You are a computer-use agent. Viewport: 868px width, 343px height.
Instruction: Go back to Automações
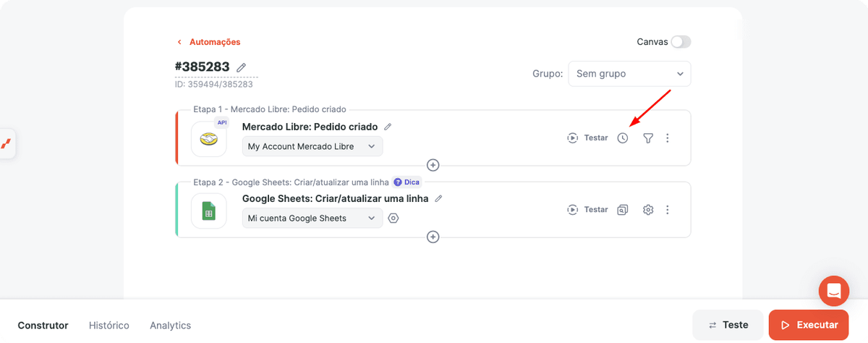(x=209, y=42)
